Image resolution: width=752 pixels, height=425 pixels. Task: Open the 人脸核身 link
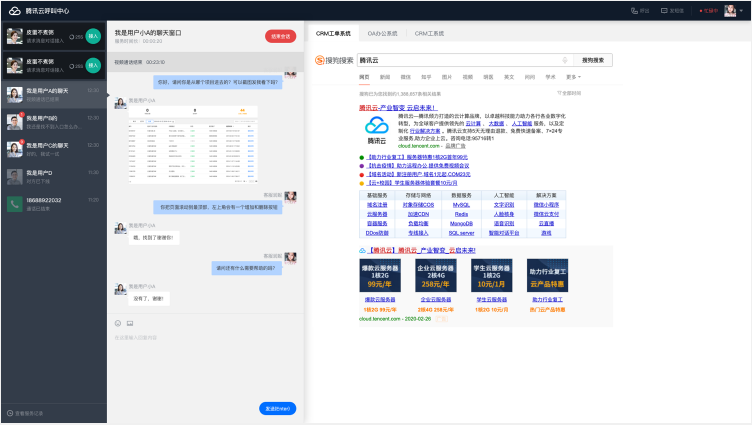pyautogui.click(x=504, y=214)
